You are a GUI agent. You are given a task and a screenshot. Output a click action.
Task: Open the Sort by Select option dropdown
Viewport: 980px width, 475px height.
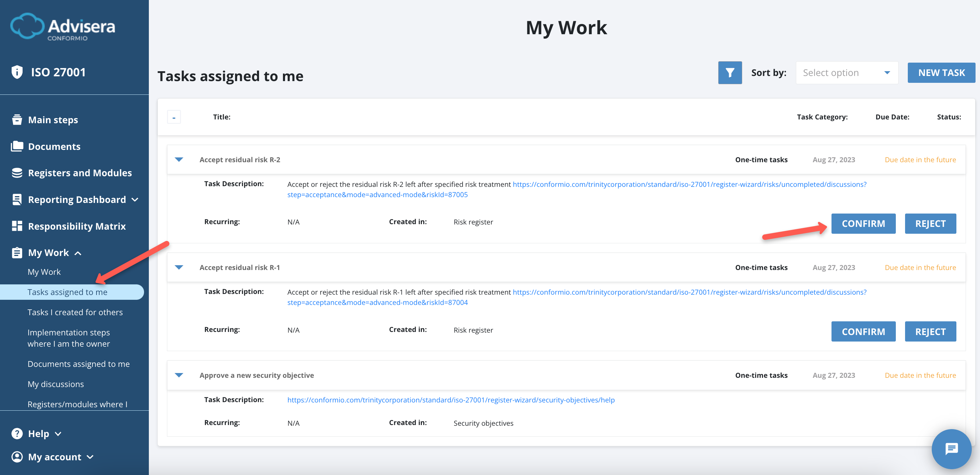pyautogui.click(x=847, y=73)
